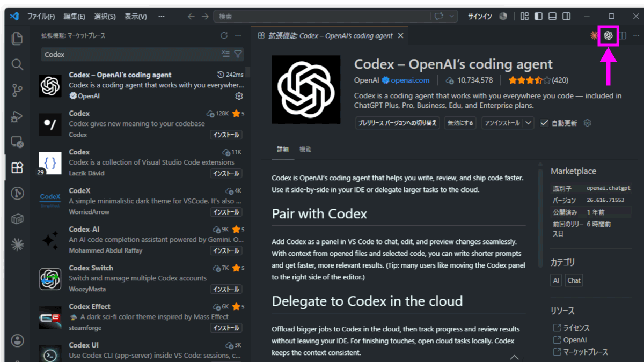Open the git branch circle icon view
The image size is (644, 362).
[x=17, y=193]
